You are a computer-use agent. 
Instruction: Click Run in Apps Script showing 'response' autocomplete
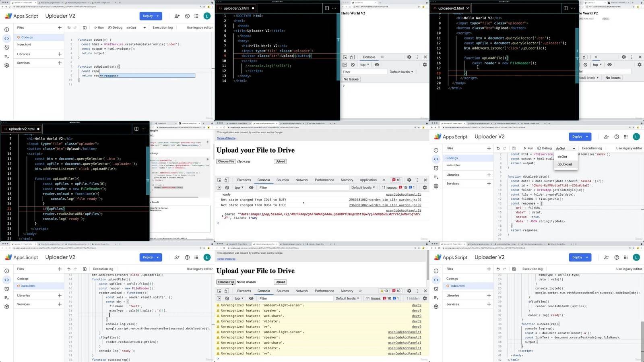99,28
